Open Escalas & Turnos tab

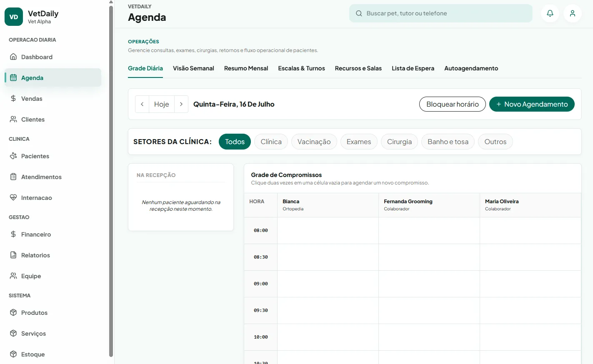click(301, 68)
